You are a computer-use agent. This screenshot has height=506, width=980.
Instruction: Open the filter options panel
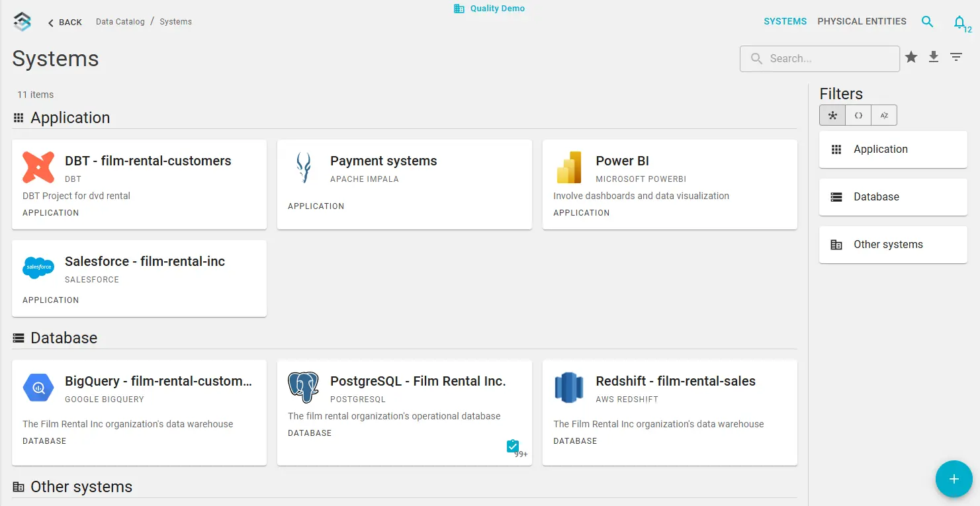pyautogui.click(x=956, y=58)
